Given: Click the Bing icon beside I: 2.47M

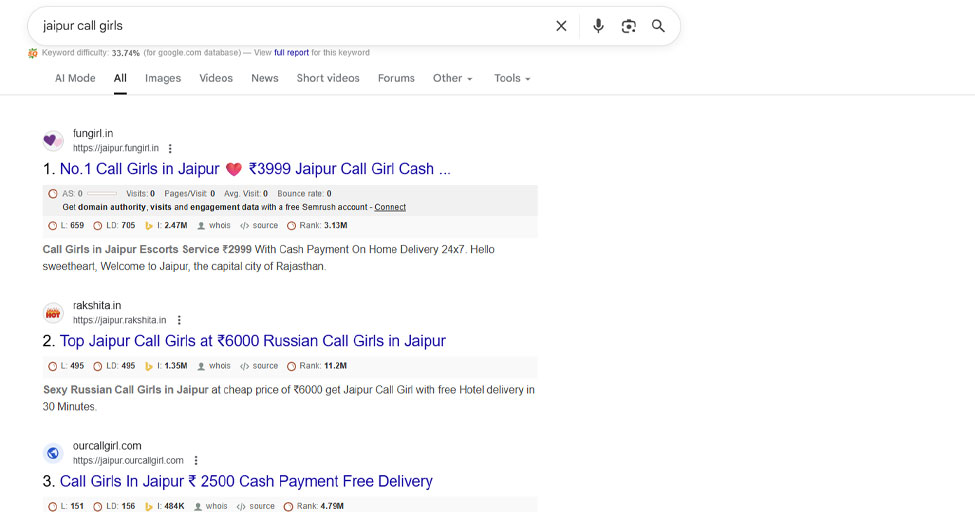Looking at the screenshot, I should (x=149, y=226).
